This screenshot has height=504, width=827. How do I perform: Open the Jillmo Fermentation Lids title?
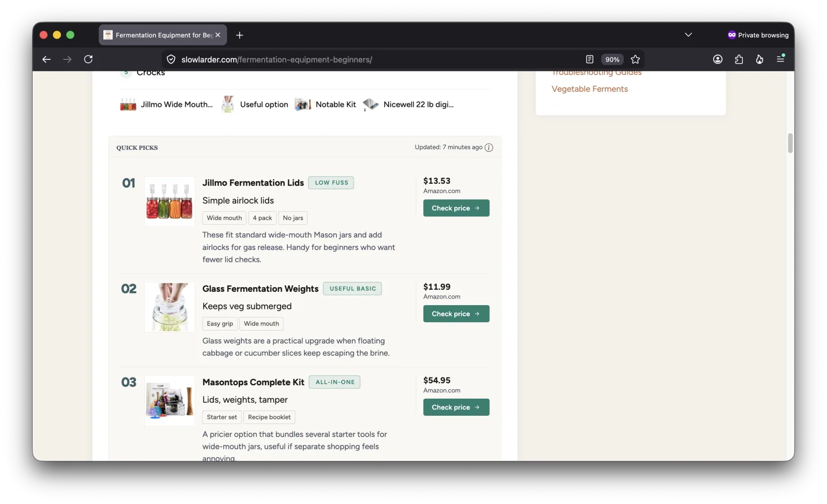pos(253,183)
